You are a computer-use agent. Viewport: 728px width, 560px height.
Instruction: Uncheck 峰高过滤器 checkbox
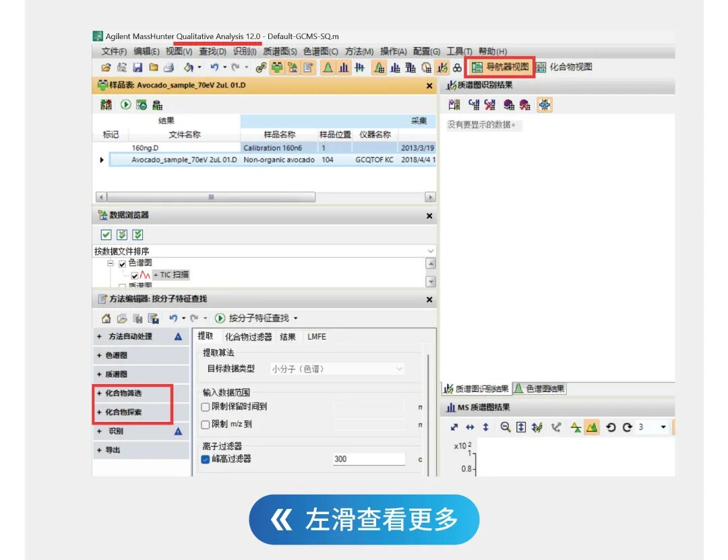click(x=205, y=459)
